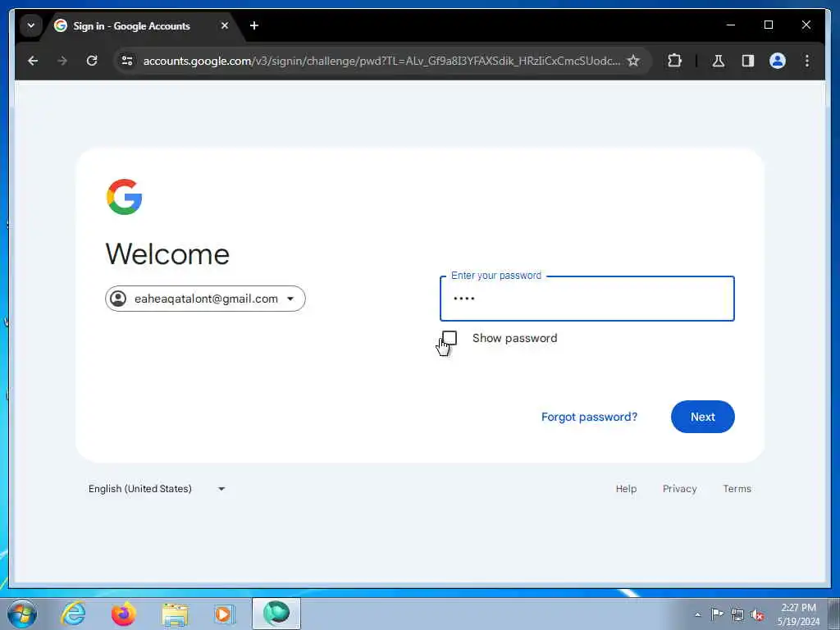Minimize the browser window
This screenshot has height=630, width=840.
(731, 25)
